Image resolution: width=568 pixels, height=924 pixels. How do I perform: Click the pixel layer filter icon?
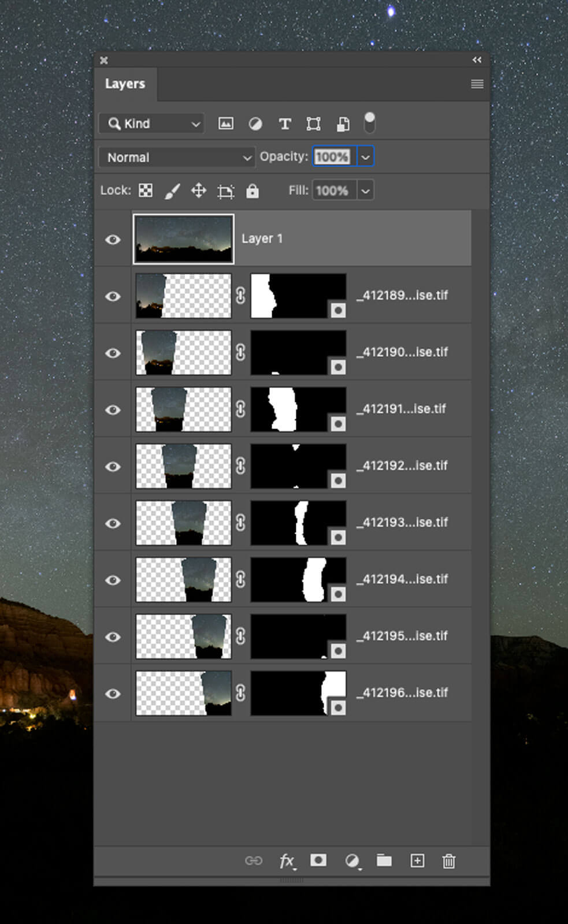[x=226, y=124]
